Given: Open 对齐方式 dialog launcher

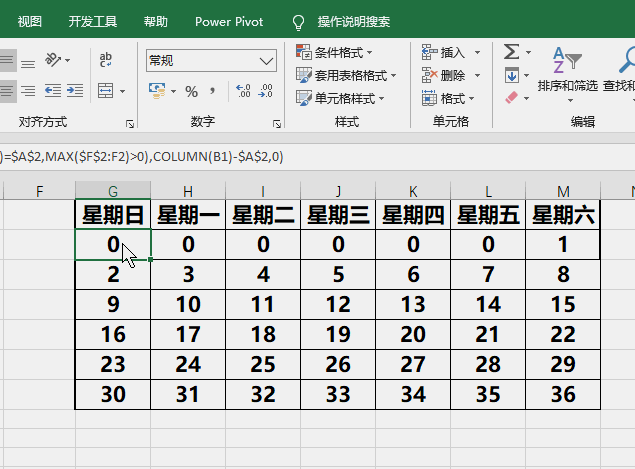Looking at the screenshot, I should tap(130, 124).
